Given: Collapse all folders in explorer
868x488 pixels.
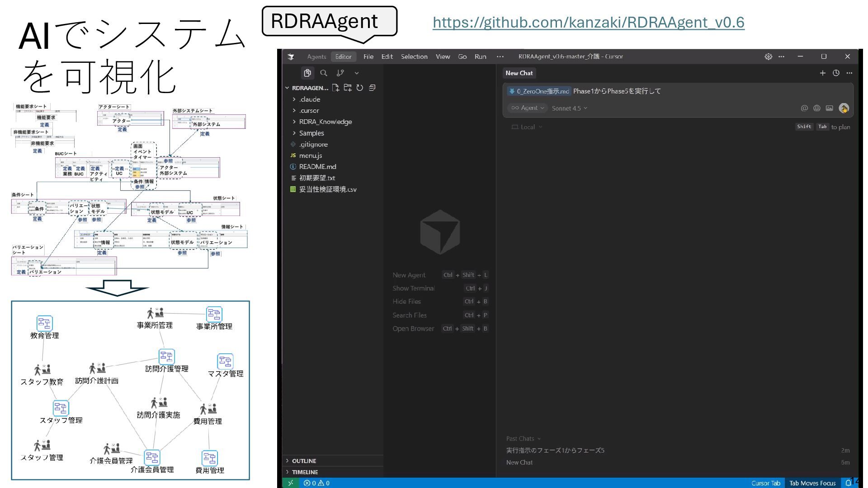Looking at the screenshot, I should pos(372,88).
